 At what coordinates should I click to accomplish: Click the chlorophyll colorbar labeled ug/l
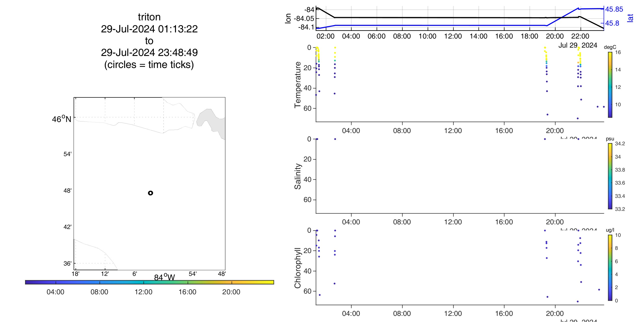click(x=610, y=268)
